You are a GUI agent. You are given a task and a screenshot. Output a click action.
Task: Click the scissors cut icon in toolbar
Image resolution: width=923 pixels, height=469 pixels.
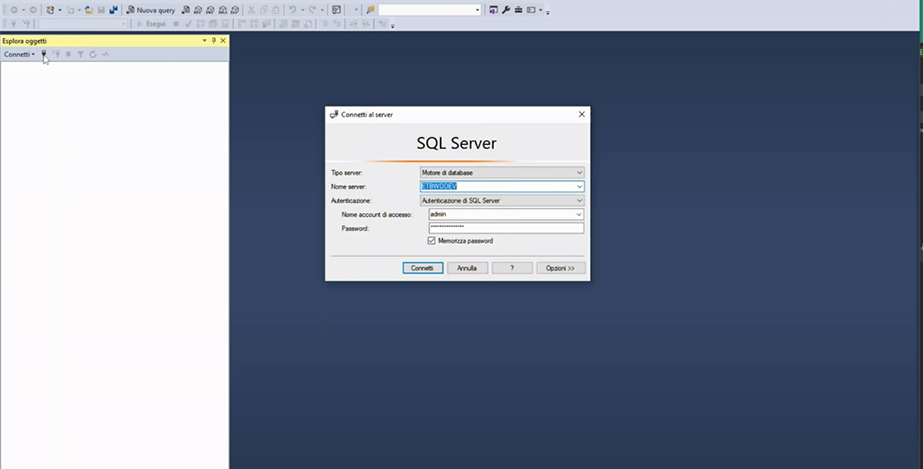[x=251, y=10]
